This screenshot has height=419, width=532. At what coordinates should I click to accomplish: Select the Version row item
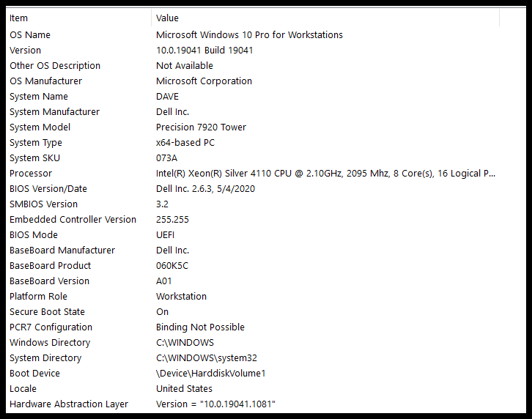(25, 50)
